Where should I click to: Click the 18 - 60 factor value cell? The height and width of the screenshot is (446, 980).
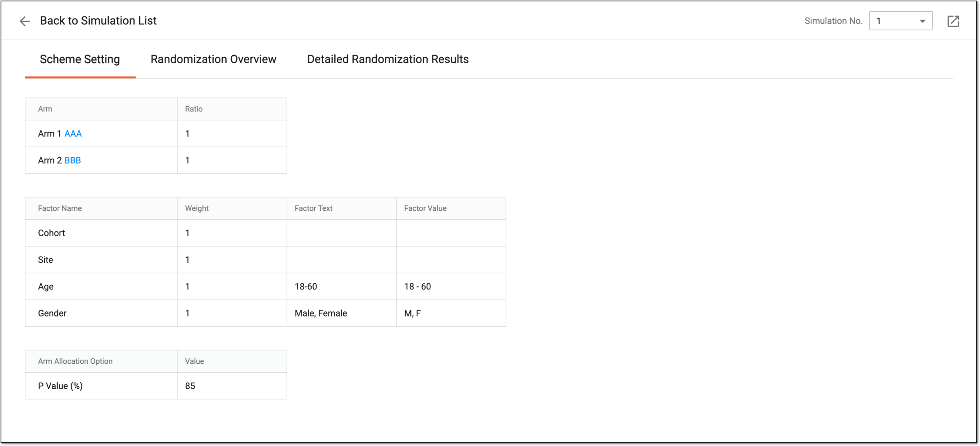(451, 287)
